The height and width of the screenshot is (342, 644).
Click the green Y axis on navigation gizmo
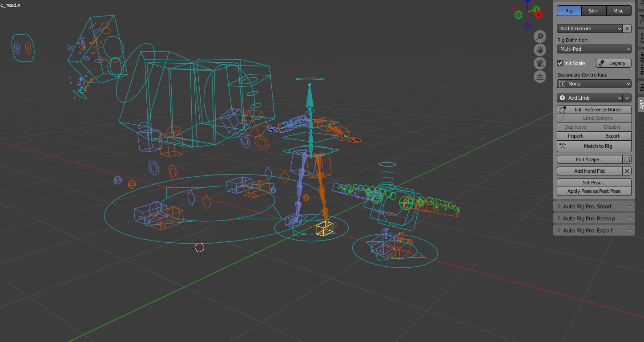pos(536,9)
